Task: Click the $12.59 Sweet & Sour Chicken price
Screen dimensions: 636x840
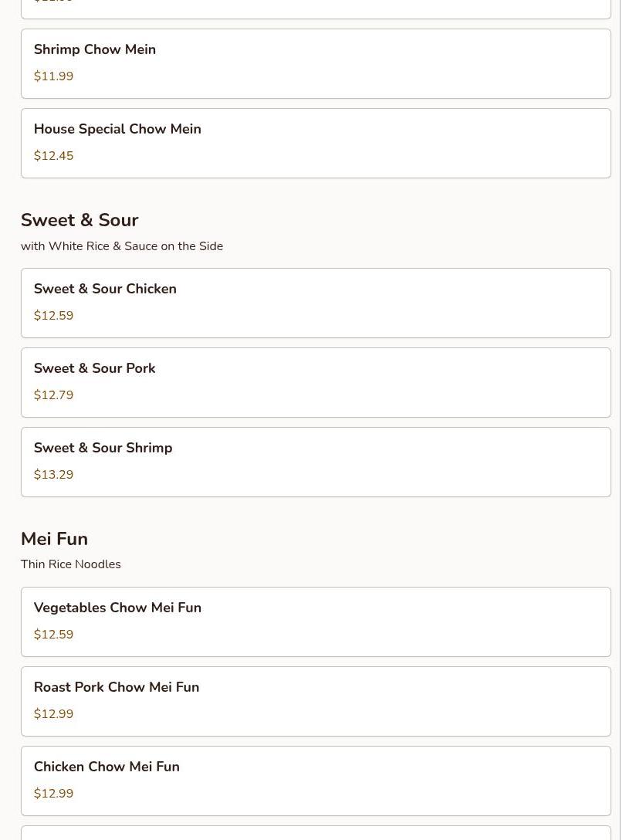Action: [x=53, y=316]
